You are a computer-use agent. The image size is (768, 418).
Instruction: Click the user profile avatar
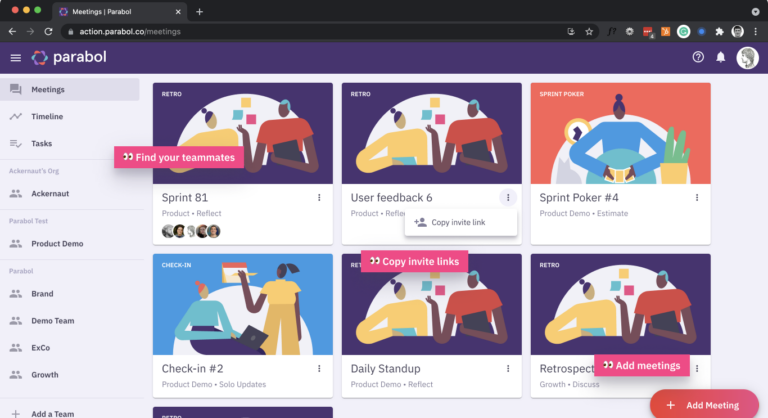[x=747, y=58]
